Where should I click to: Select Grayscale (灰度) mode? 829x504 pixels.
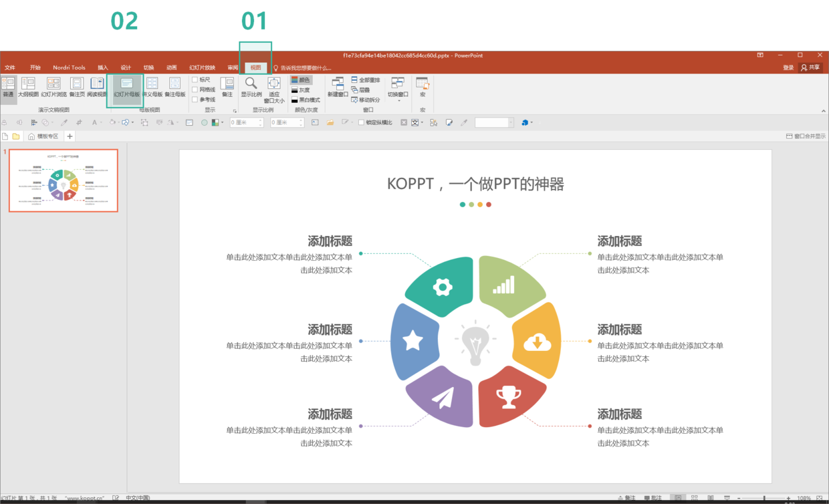pyautogui.click(x=301, y=90)
